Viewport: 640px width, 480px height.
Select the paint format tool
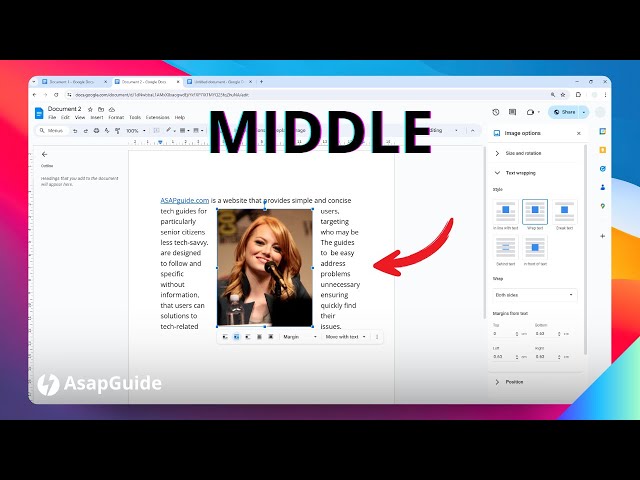tap(118, 131)
